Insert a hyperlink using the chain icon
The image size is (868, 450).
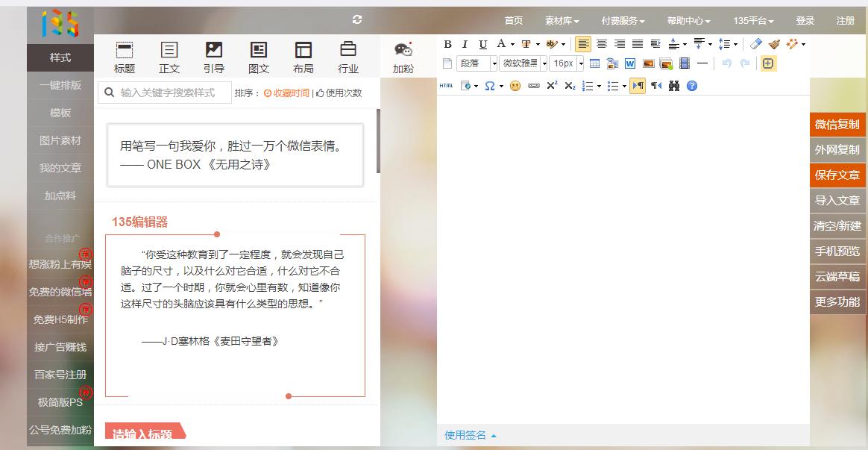[533, 85]
